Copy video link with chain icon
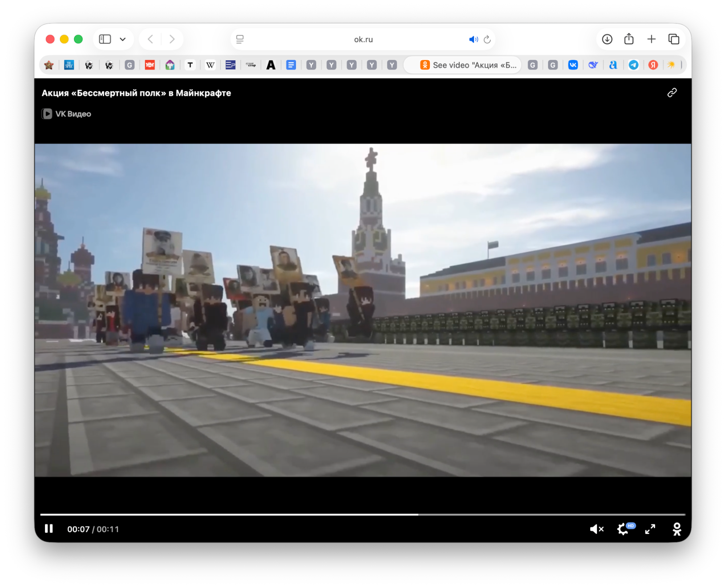Screen dimensions: 726x588 (x=672, y=93)
